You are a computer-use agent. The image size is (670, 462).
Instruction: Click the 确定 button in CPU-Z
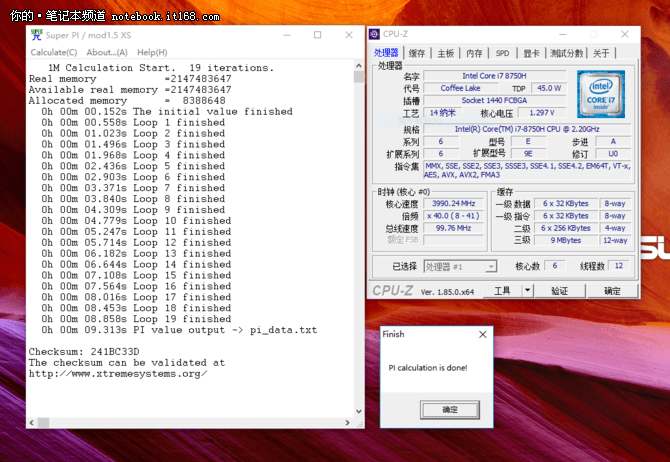tap(612, 291)
